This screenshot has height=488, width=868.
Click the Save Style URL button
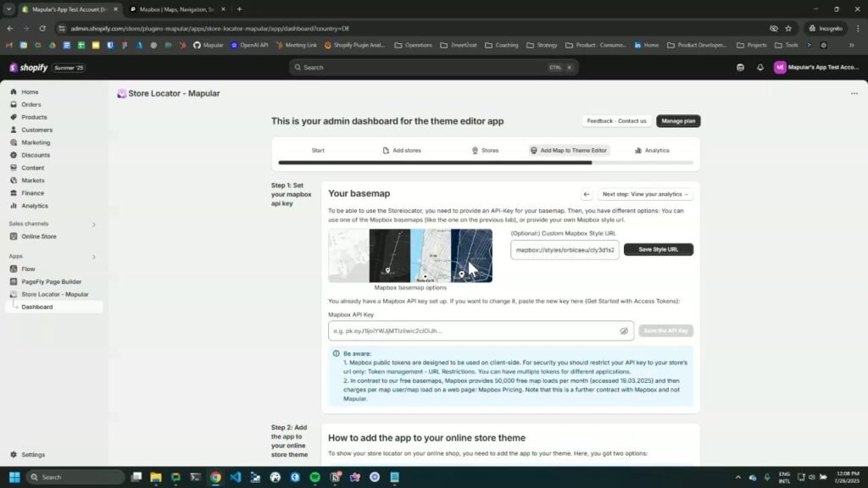point(658,250)
